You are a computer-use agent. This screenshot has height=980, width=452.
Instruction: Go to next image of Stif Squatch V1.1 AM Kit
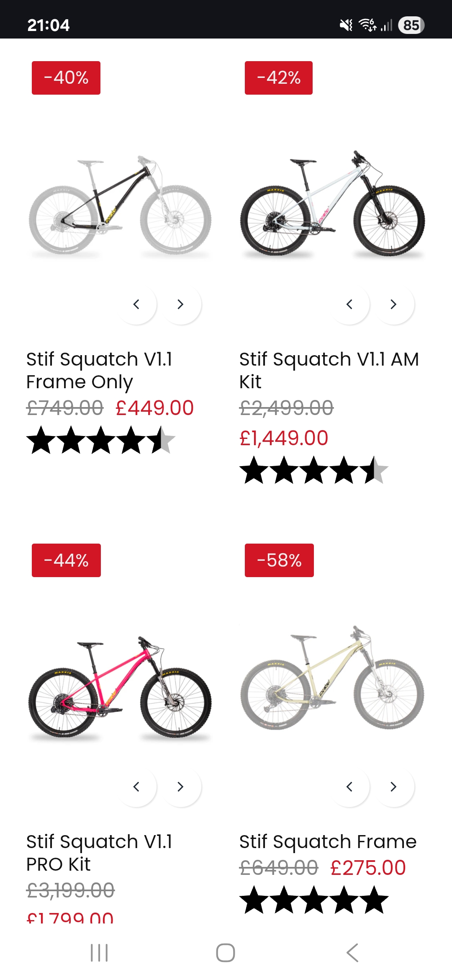[393, 304]
